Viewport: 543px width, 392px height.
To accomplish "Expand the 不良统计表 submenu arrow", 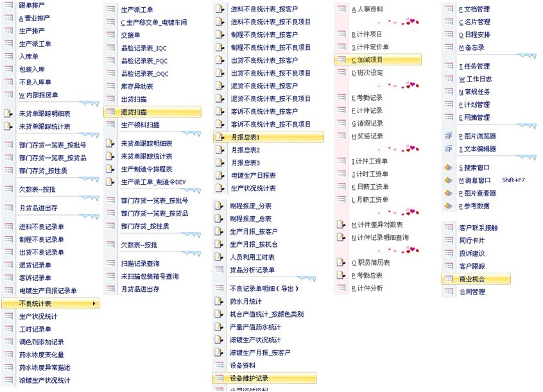I will click(x=95, y=303).
